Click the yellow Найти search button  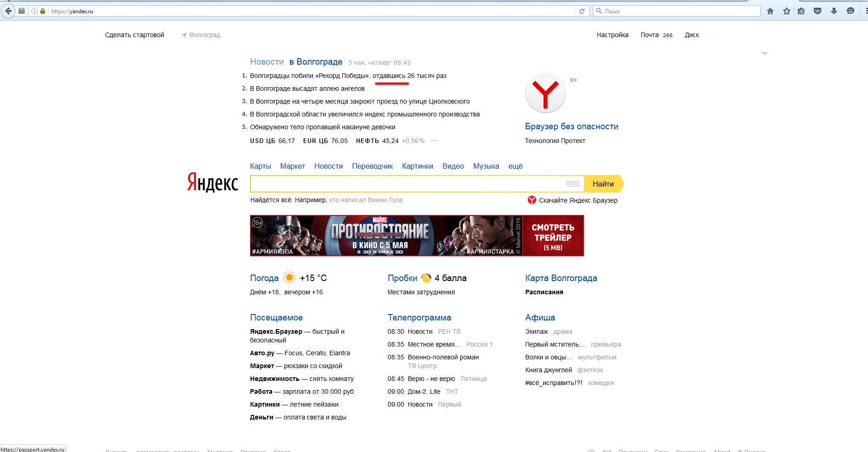(604, 184)
